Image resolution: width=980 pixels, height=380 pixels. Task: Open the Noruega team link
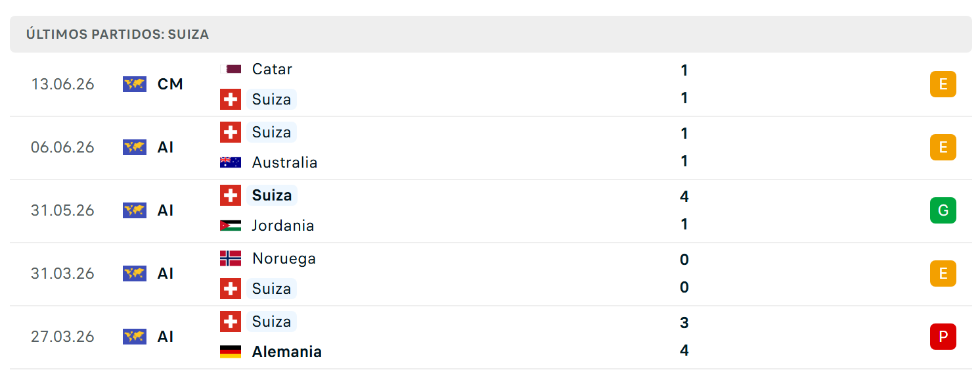click(284, 258)
